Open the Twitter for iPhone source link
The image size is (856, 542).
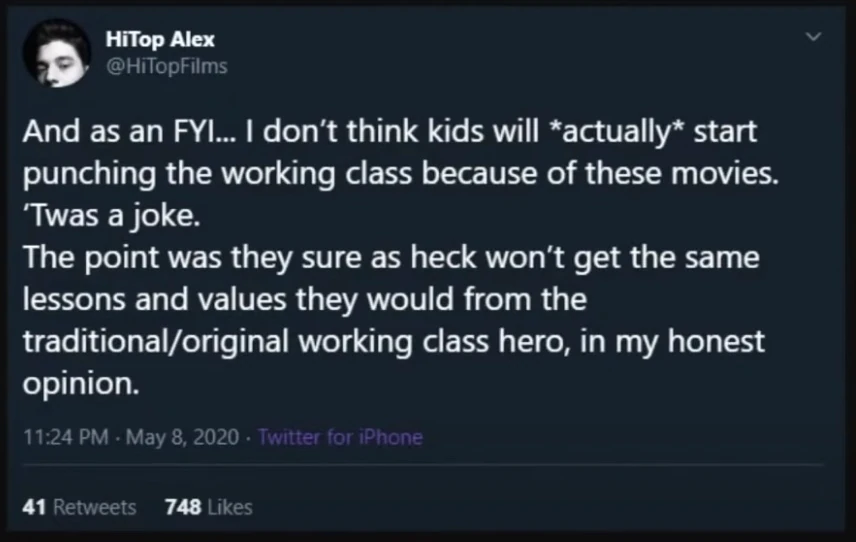click(340, 437)
